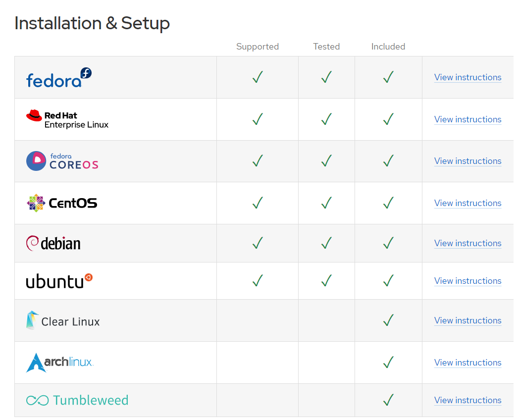Click the Supported column header
This screenshot has width=516, height=420.
(x=258, y=47)
